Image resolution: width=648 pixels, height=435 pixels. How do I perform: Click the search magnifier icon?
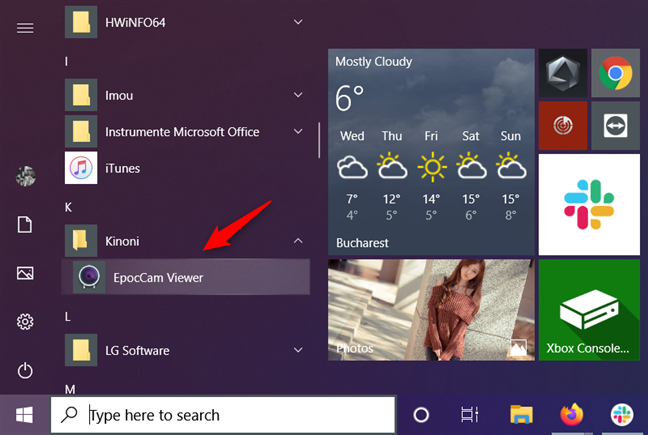(69, 414)
